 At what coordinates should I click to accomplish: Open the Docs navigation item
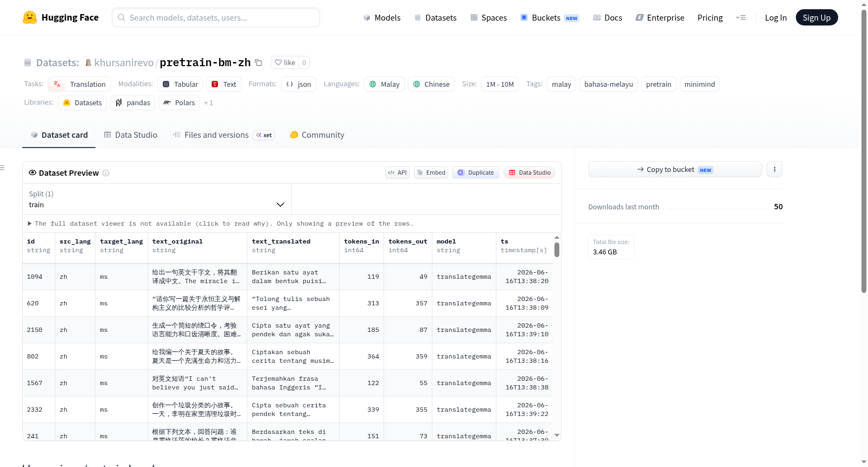[608, 17]
